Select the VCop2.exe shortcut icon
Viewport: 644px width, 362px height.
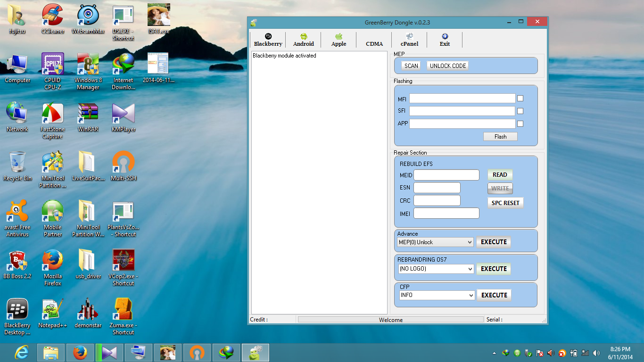click(124, 267)
